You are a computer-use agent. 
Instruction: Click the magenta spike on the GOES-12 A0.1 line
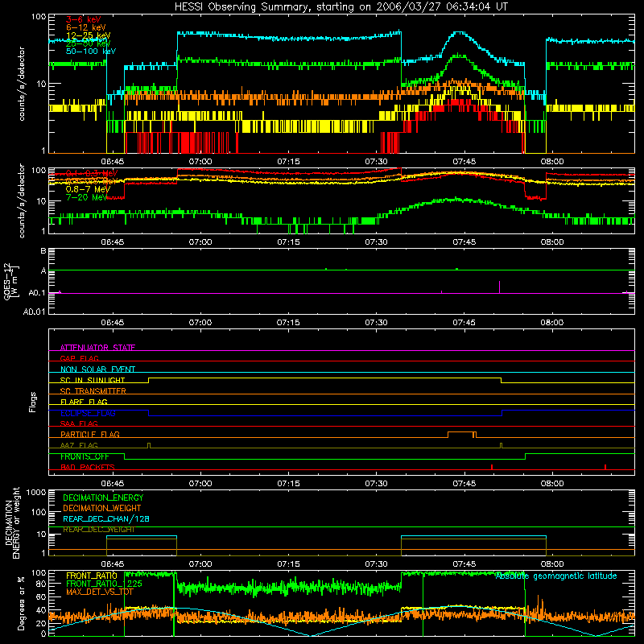point(499,287)
